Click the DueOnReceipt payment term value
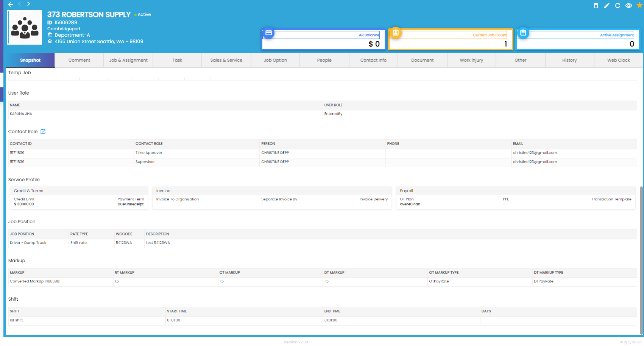The height and width of the screenshot is (346, 644). (x=131, y=204)
